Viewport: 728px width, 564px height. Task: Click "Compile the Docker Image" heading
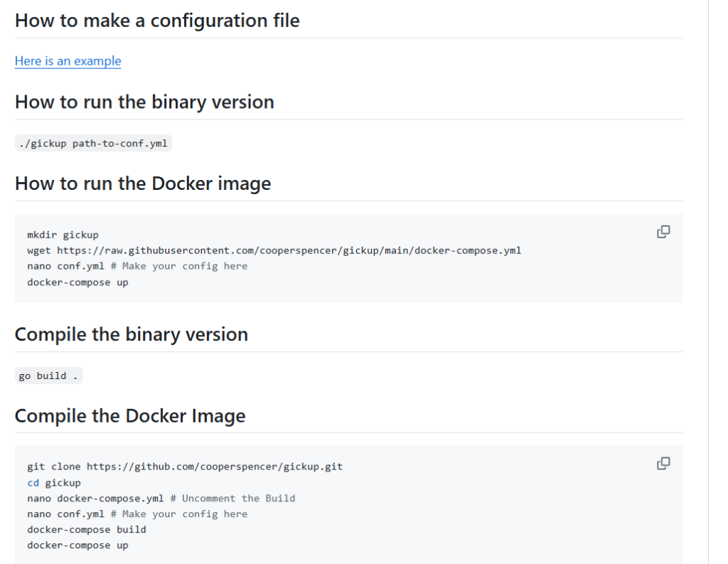130,416
